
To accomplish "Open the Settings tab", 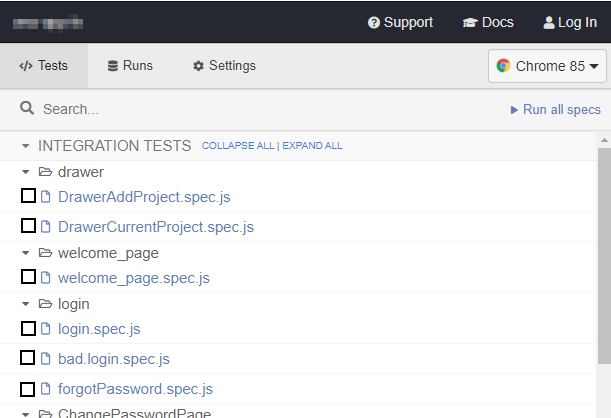I will (224, 66).
